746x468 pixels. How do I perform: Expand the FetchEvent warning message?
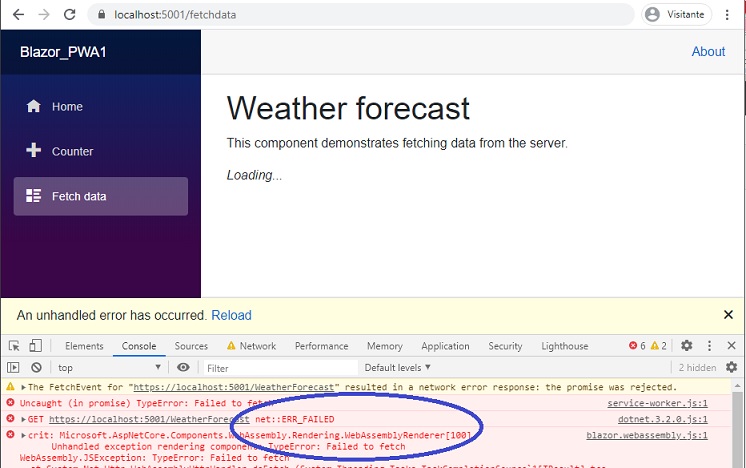coord(23,387)
